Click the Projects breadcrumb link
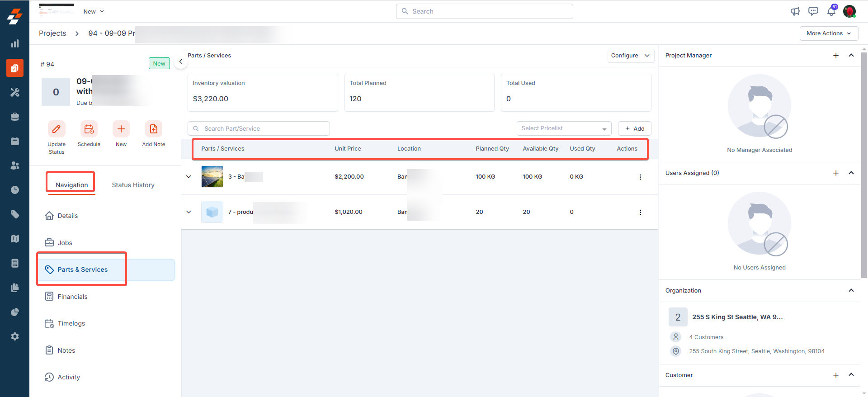868x397 pixels. [52, 33]
